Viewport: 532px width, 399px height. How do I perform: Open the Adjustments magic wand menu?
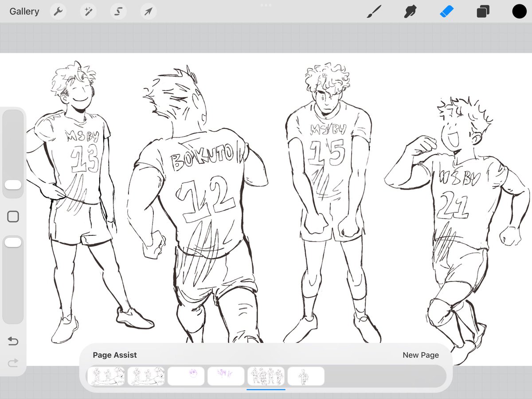click(x=88, y=12)
